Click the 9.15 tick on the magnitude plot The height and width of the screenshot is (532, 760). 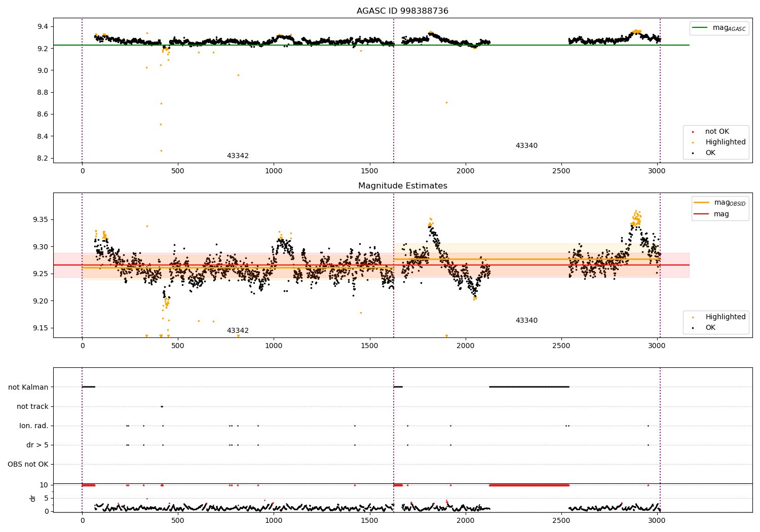[41, 328]
